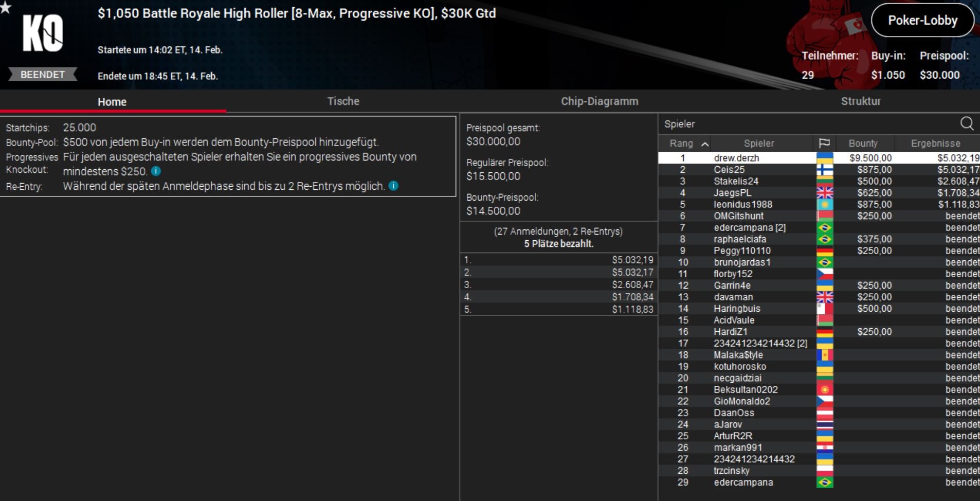
Task: Click the favorite star icon
Action: click(6, 7)
